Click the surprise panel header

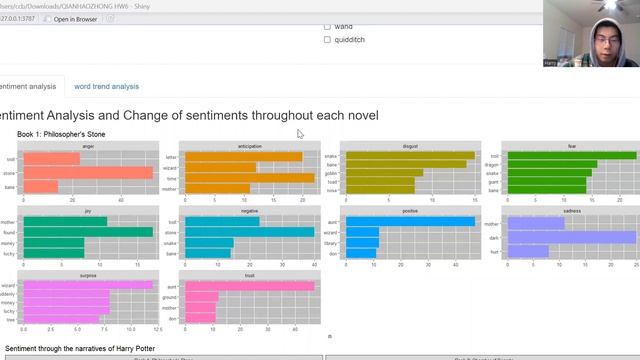(88, 276)
